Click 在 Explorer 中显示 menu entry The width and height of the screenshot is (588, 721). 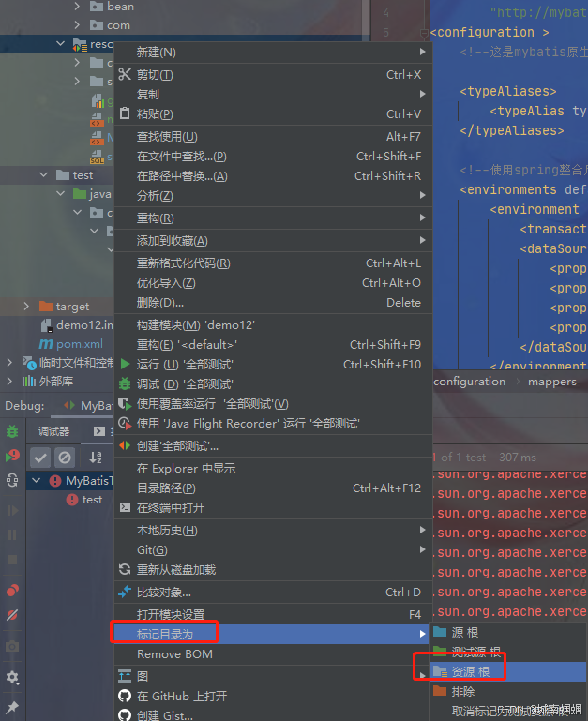tap(273, 468)
